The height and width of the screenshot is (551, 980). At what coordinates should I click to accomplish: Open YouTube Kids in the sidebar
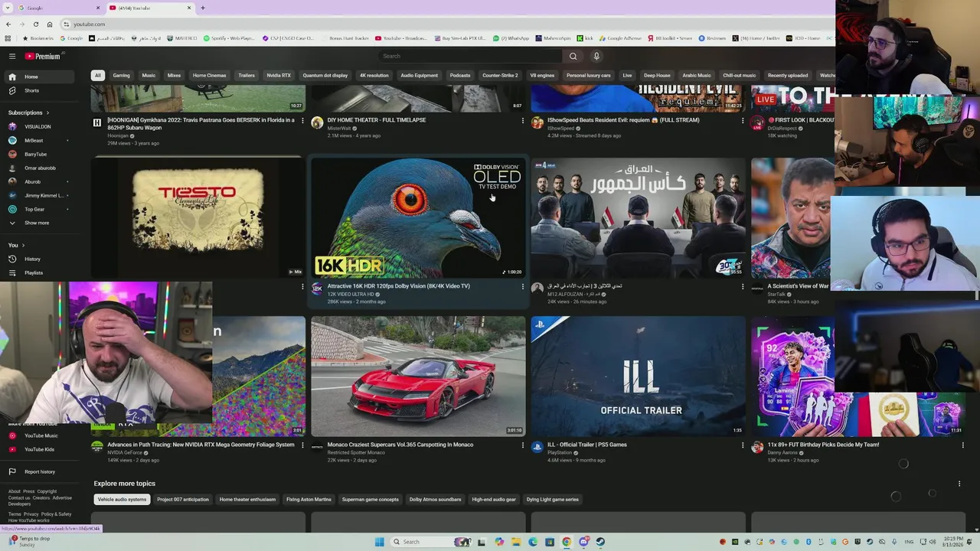click(x=40, y=449)
